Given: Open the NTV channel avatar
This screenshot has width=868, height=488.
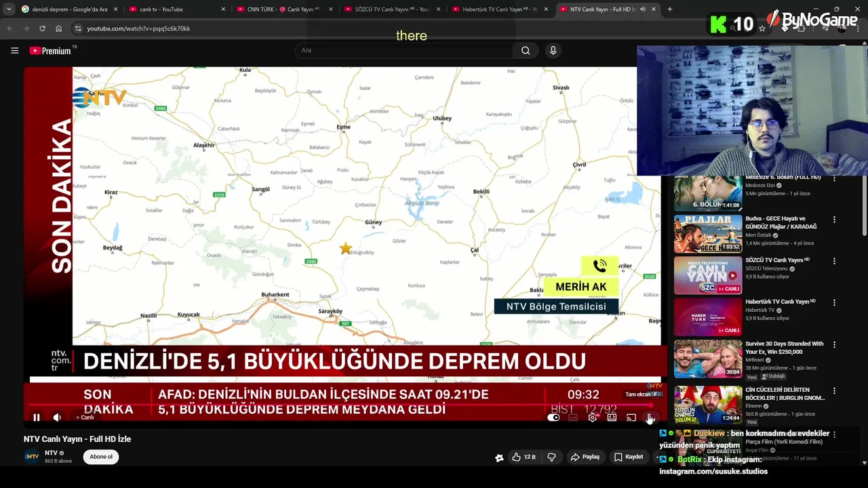Looking at the screenshot, I should 32,456.
